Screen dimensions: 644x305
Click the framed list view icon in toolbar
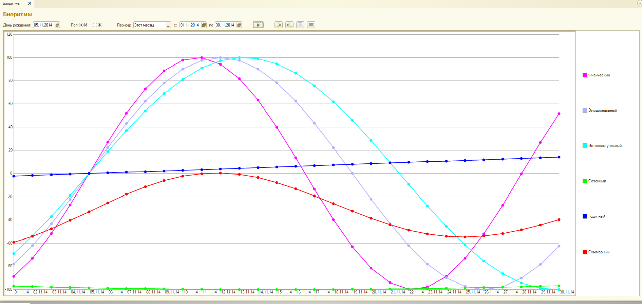tap(300, 25)
